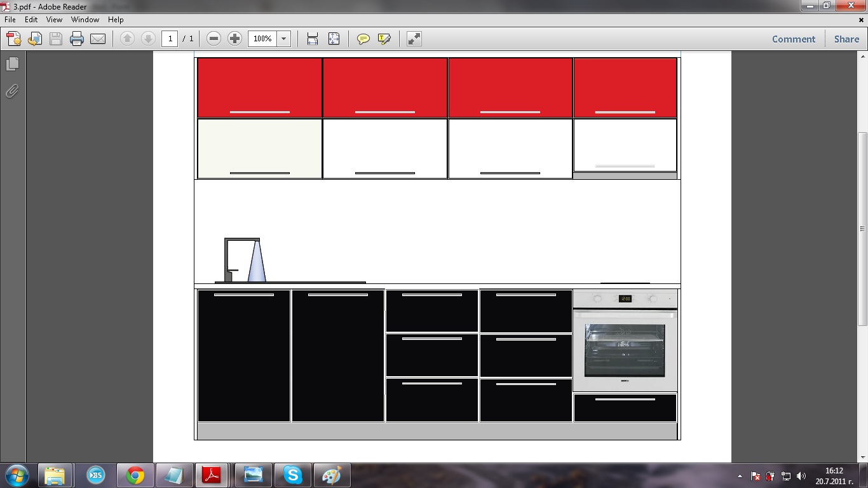Open the Window menu
868x488 pixels.
tap(85, 20)
